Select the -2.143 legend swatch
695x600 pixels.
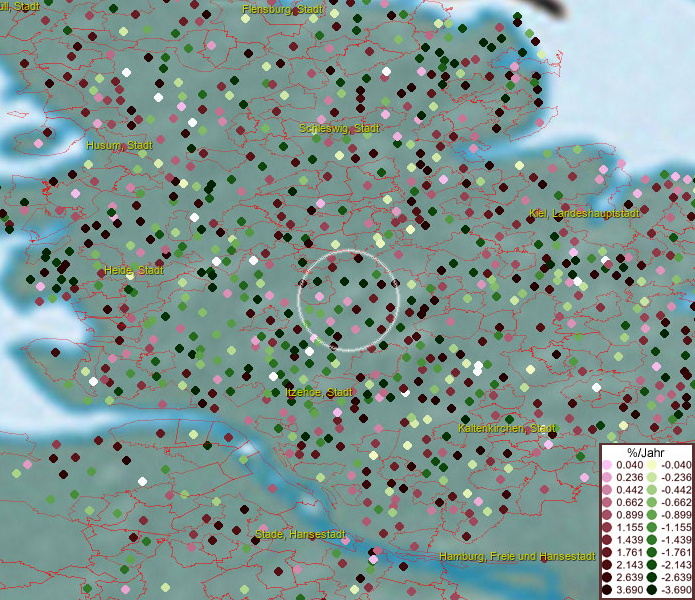652,565
